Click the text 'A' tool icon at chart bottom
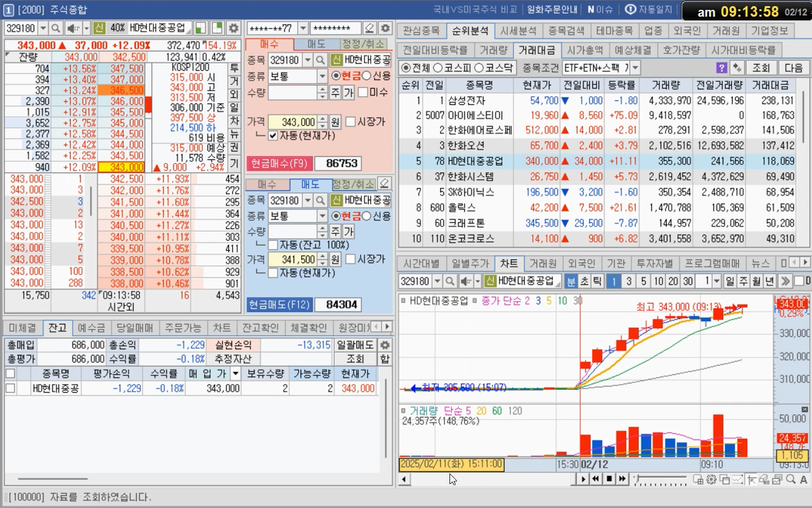This screenshot has width=812, height=508. pos(803,479)
